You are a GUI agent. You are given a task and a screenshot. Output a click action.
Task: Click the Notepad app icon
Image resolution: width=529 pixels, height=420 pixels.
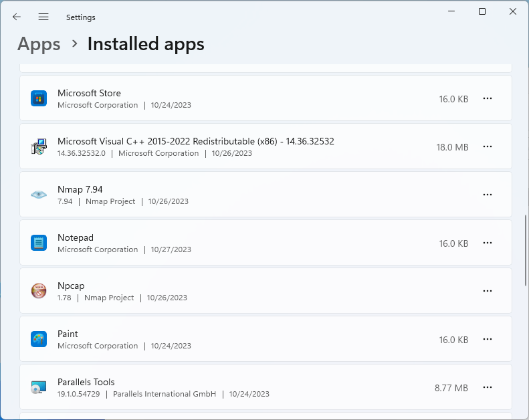point(39,243)
